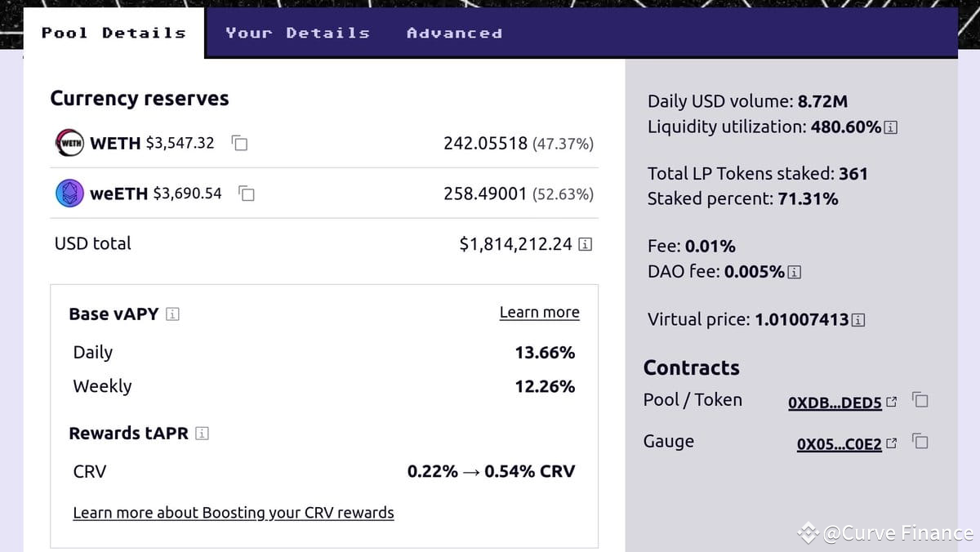Open the USD total info tooltip
980x552 pixels.
[585, 243]
